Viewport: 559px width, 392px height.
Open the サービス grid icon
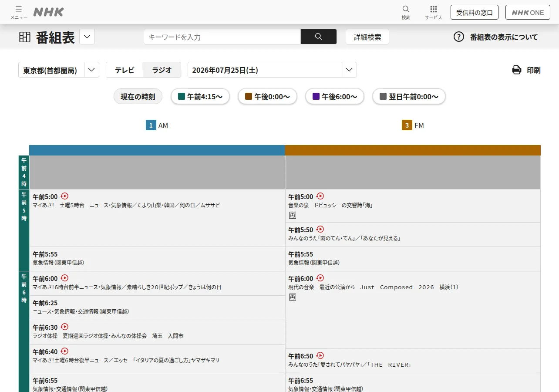(x=433, y=12)
